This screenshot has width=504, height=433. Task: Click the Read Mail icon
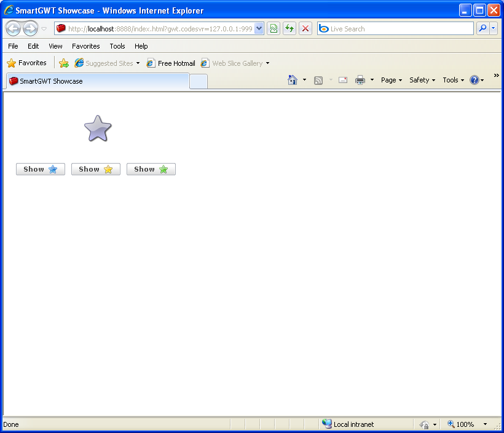pyautogui.click(x=343, y=80)
